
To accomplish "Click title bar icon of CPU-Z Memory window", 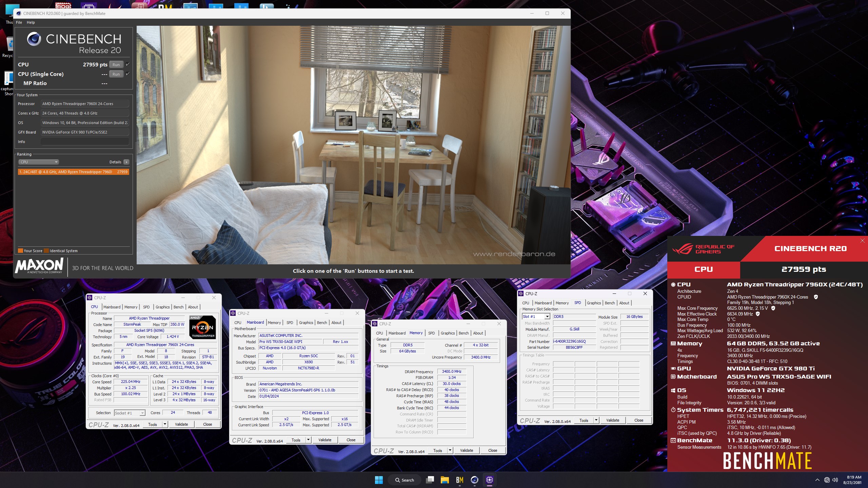I will (375, 324).
